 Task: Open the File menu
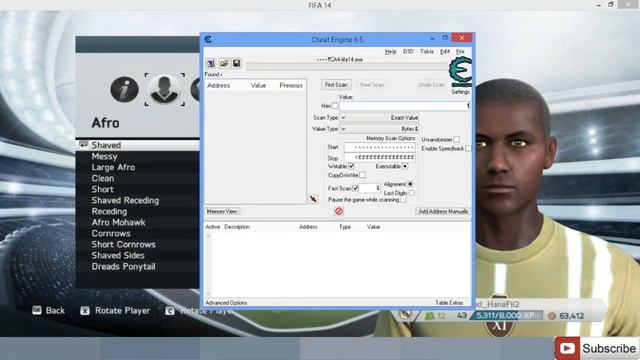460,51
